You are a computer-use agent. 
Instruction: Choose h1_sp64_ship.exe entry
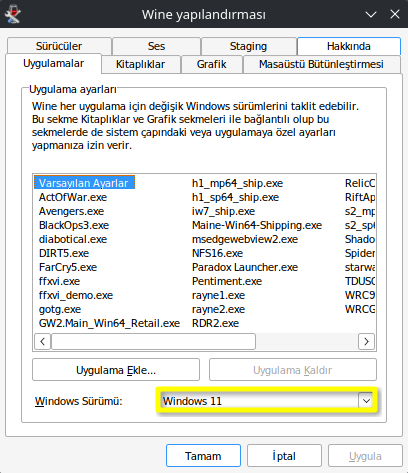tap(235, 197)
